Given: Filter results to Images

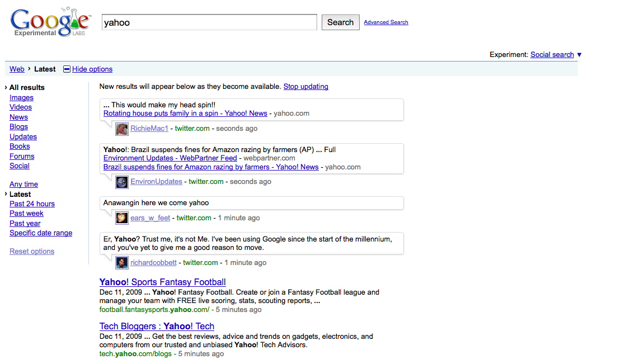Looking at the screenshot, I should [x=21, y=98].
